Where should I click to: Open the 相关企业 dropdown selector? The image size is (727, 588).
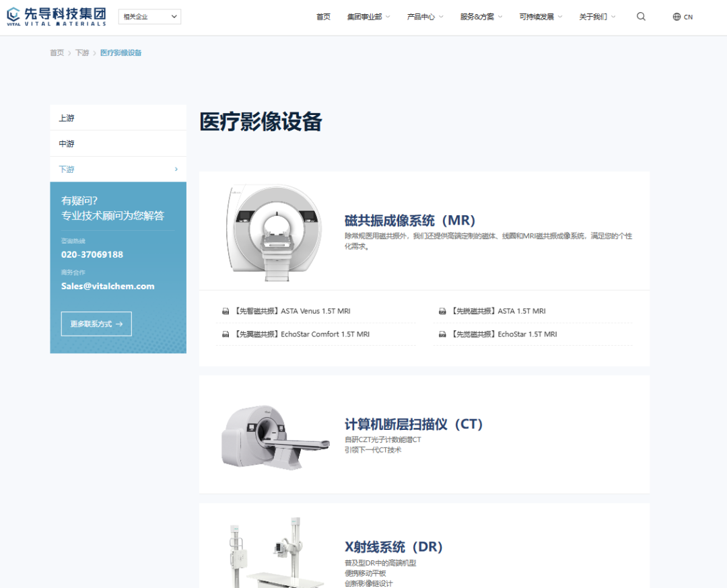coord(149,16)
